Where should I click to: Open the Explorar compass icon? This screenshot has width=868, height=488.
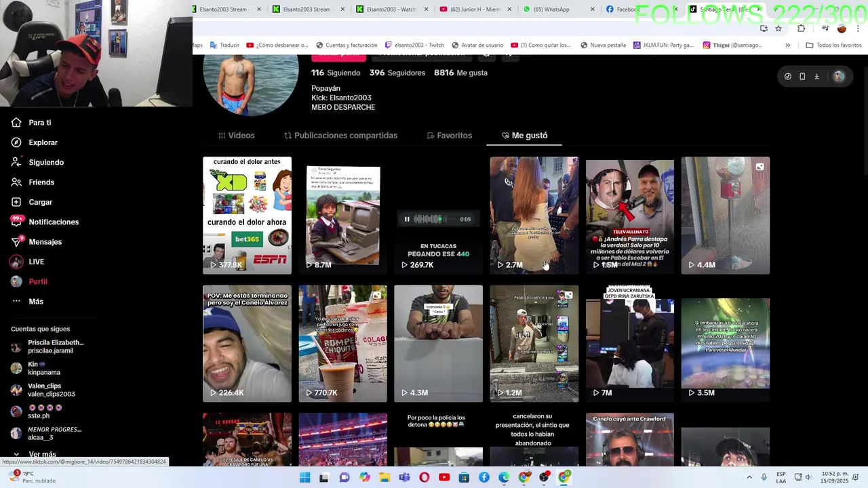tap(16, 142)
